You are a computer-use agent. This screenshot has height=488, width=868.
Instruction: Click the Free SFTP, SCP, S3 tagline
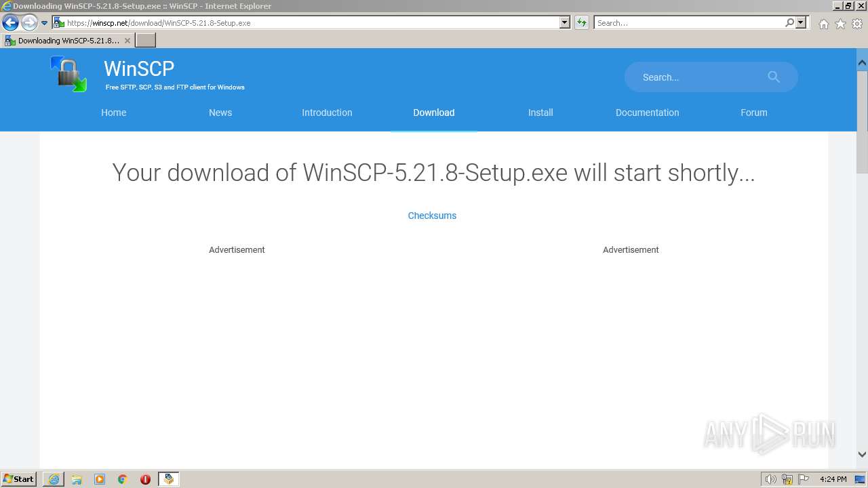point(175,87)
